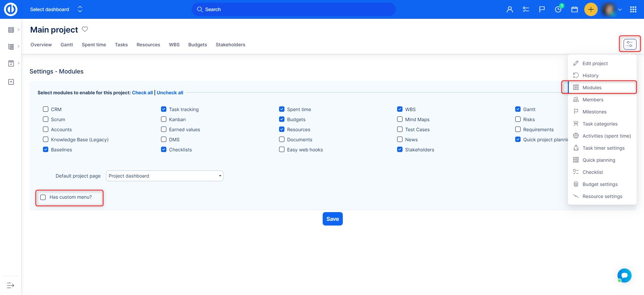Click the Save button
The image size is (644, 295).
click(332, 219)
